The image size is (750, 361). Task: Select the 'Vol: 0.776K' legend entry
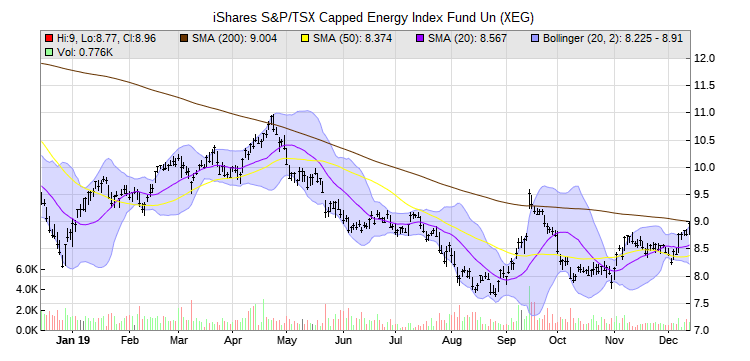point(84,52)
